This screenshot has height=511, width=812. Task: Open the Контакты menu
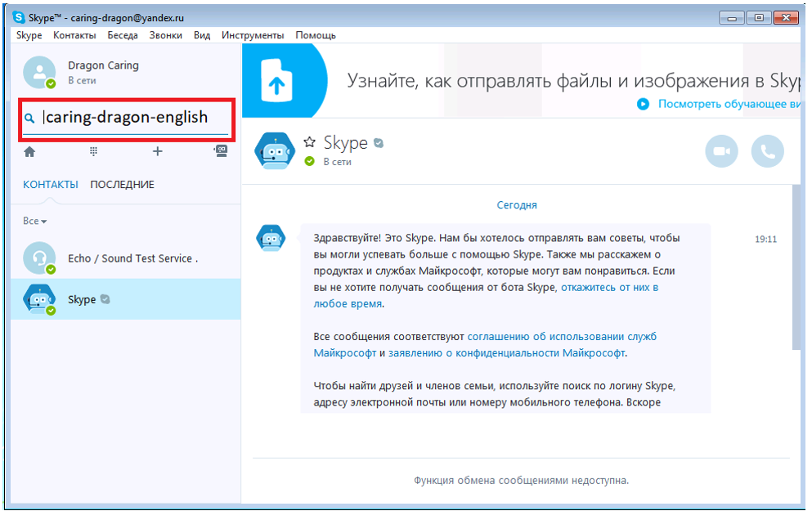[74, 35]
